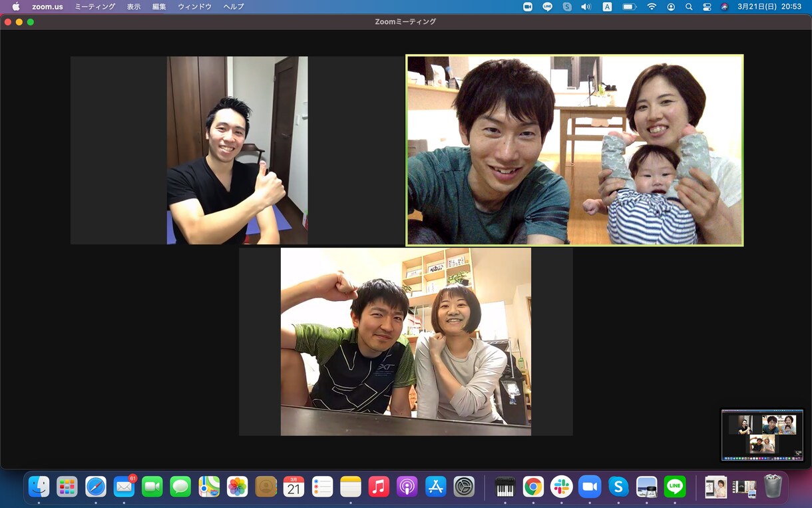This screenshot has height=508, width=812.
Task: Open Skype from the Dock
Action: point(618,487)
